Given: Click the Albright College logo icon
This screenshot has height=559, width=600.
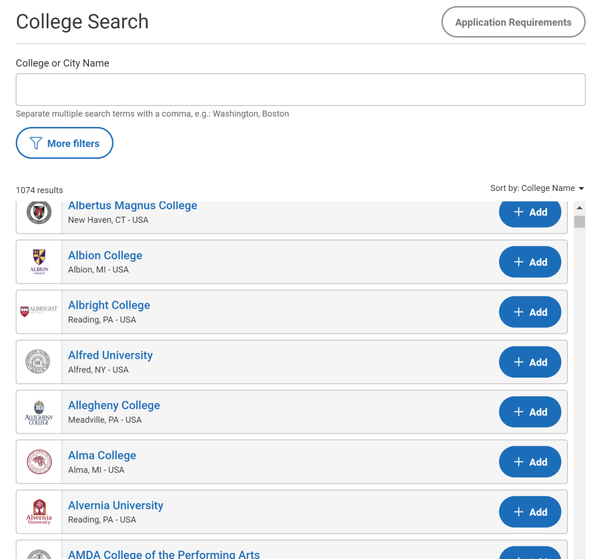Looking at the screenshot, I should click(x=39, y=312).
